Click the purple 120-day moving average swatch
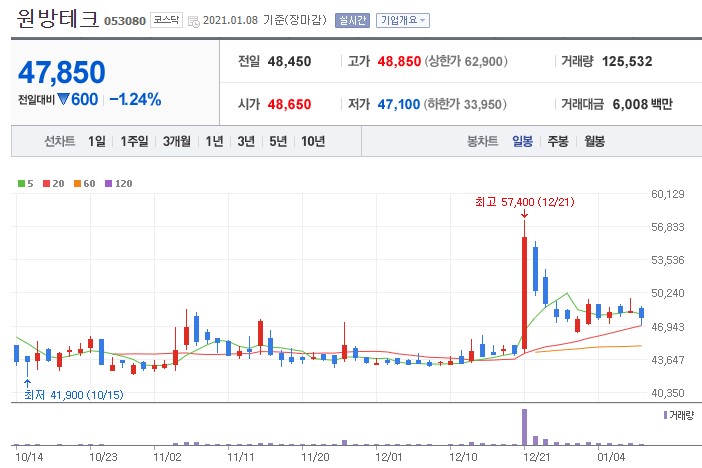 (x=108, y=184)
